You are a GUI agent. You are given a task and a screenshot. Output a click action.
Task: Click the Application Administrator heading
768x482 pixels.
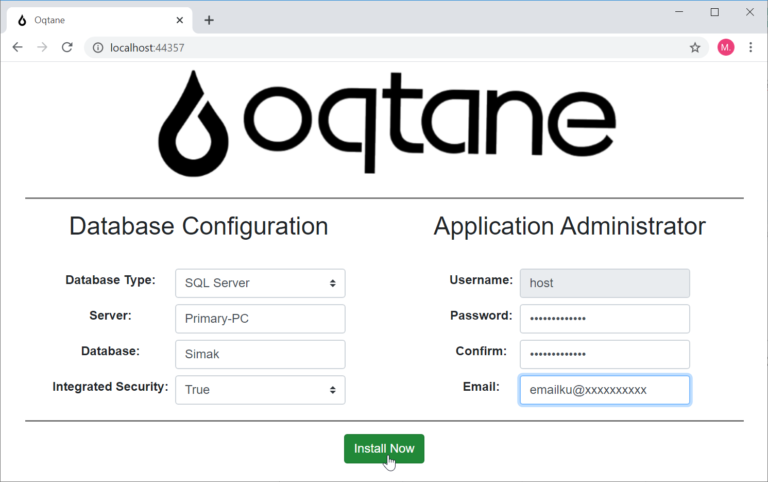coord(569,226)
